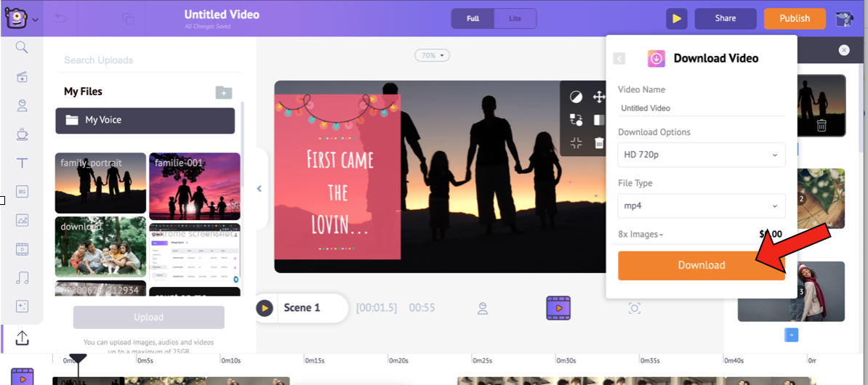868x385 pixels.
Task: Click the video timeline icon below canvas
Action: coord(558,308)
